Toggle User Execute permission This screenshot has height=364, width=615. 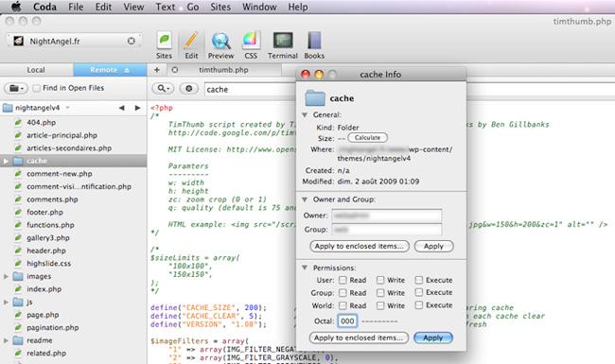[x=419, y=280]
